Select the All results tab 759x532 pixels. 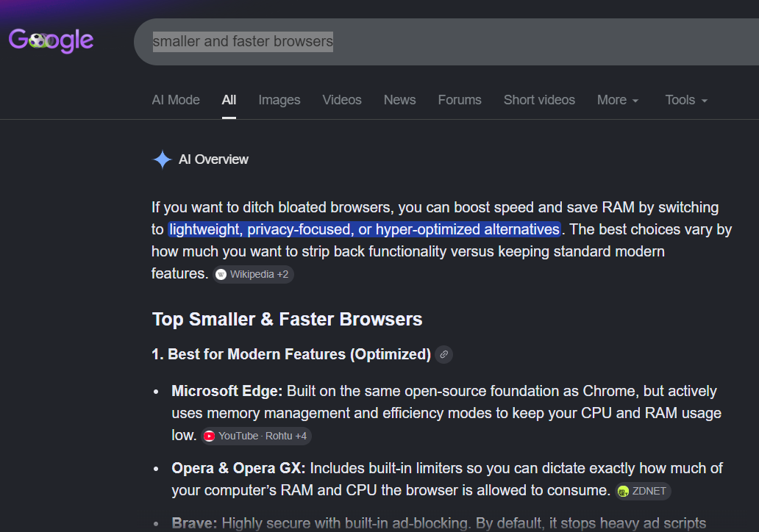pyautogui.click(x=229, y=100)
